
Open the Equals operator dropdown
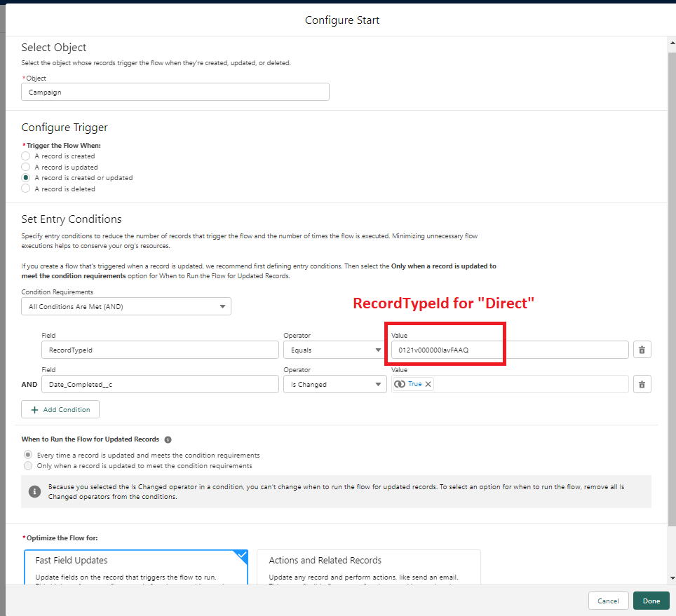pyautogui.click(x=334, y=350)
